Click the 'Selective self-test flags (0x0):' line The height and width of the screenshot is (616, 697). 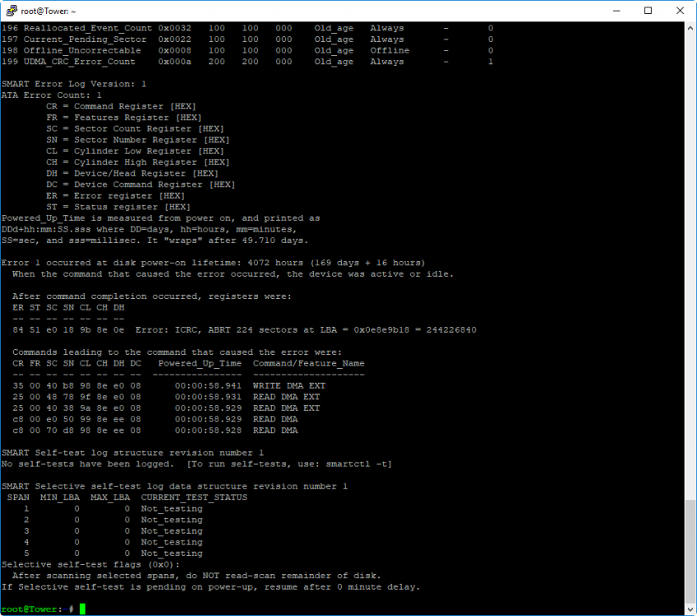point(90,564)
